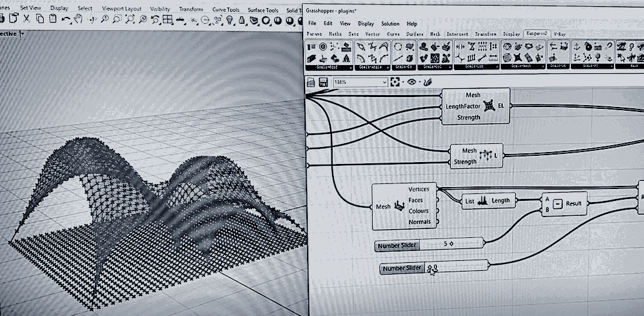Click the lower Number Slider under the cursor
This screenshot has width=644, height=316.
tap(434, 267)
